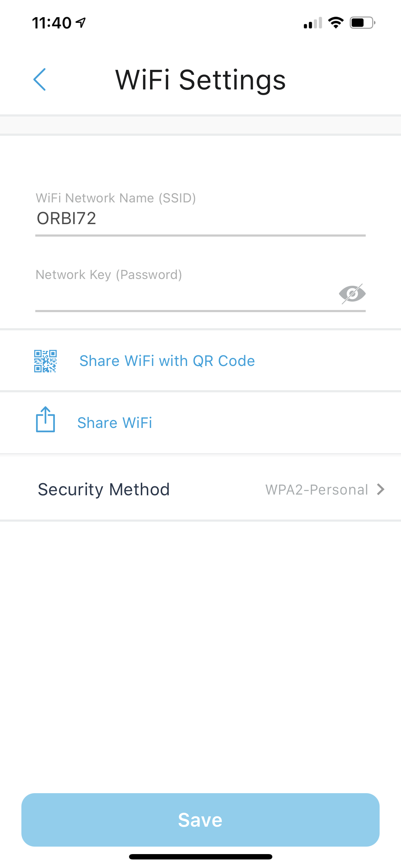The height and width of the screenshot is (868, 401).
Task: Tap the battery status icon
Action: tap(362, 23)
